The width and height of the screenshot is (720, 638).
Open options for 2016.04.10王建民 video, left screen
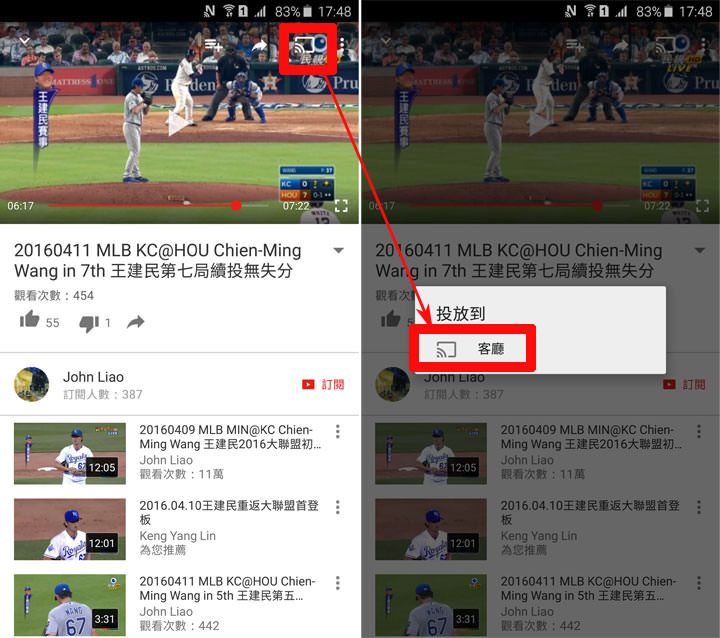338,507
